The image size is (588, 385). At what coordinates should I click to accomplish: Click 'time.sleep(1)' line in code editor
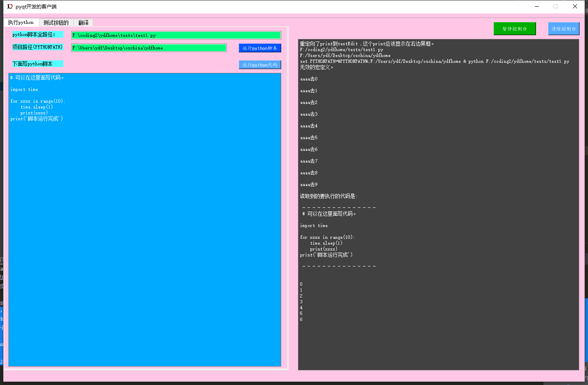[x=37, y=107]
